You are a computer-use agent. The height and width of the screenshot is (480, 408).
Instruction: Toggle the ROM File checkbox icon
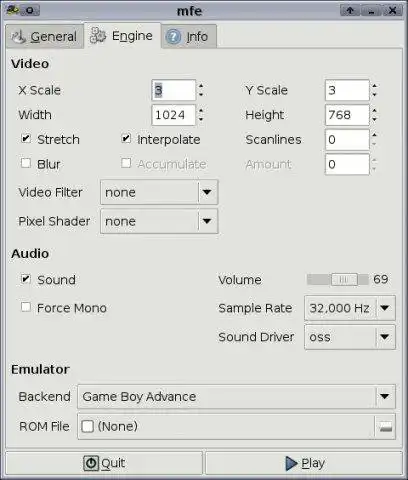(87, 426)
